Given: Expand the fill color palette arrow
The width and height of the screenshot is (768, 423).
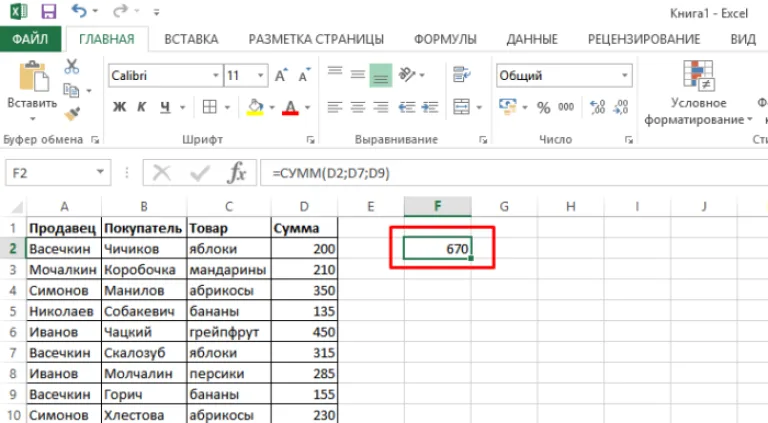Looking at the screenshot, I should 272,107.
